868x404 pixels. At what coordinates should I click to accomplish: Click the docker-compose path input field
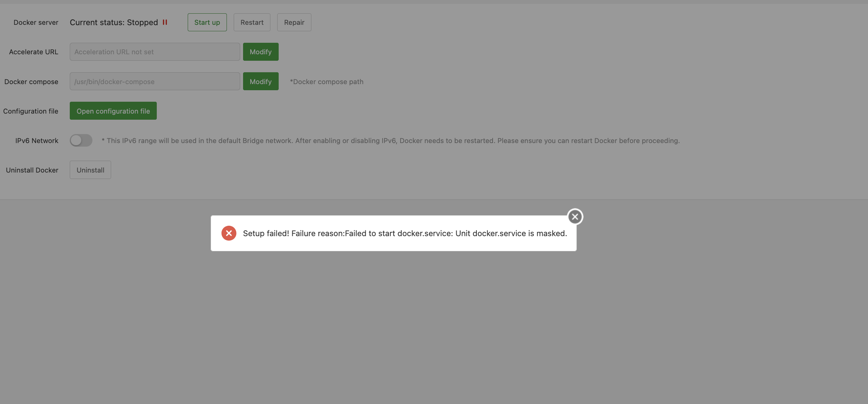pos(155,82)
